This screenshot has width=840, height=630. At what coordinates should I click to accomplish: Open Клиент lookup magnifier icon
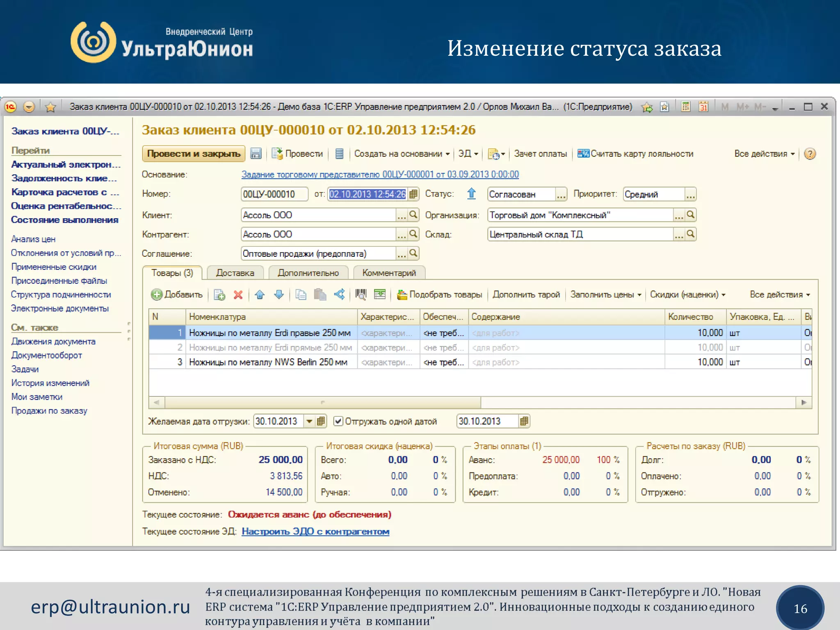pos(413,215)
